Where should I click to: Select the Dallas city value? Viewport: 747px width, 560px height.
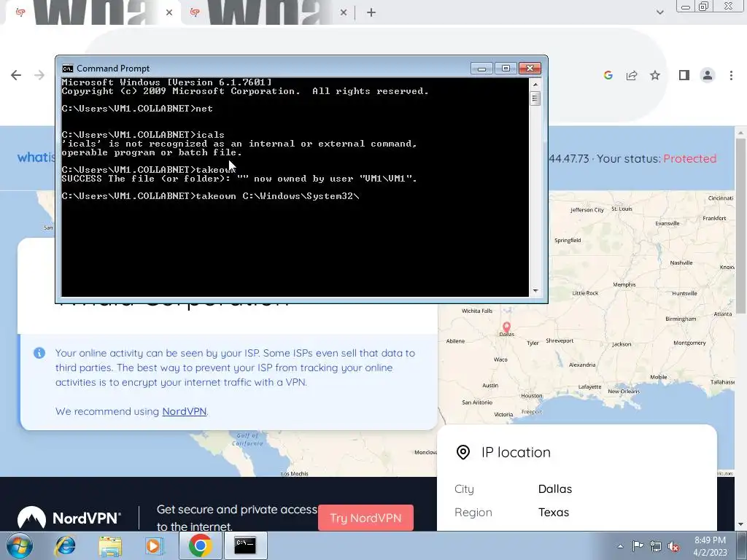click(555, 489)
